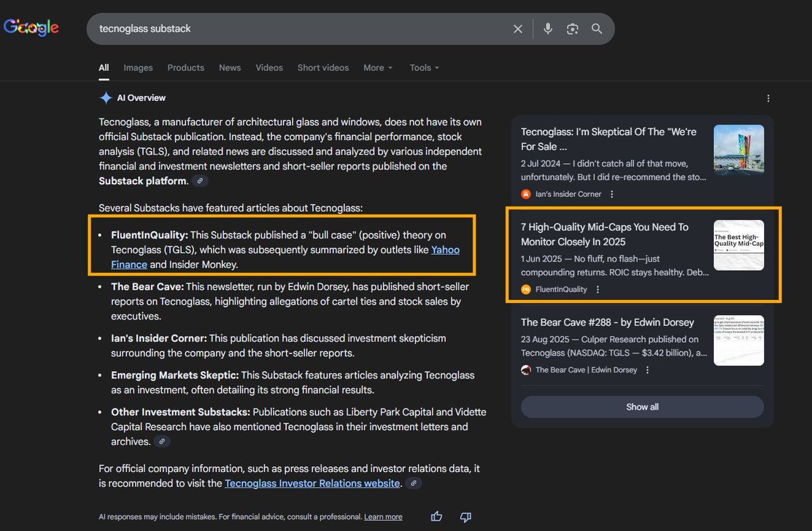Open 'The Bear Cave #288' article title
Viewport: 812px width, 531px height.
click(608, 322)
